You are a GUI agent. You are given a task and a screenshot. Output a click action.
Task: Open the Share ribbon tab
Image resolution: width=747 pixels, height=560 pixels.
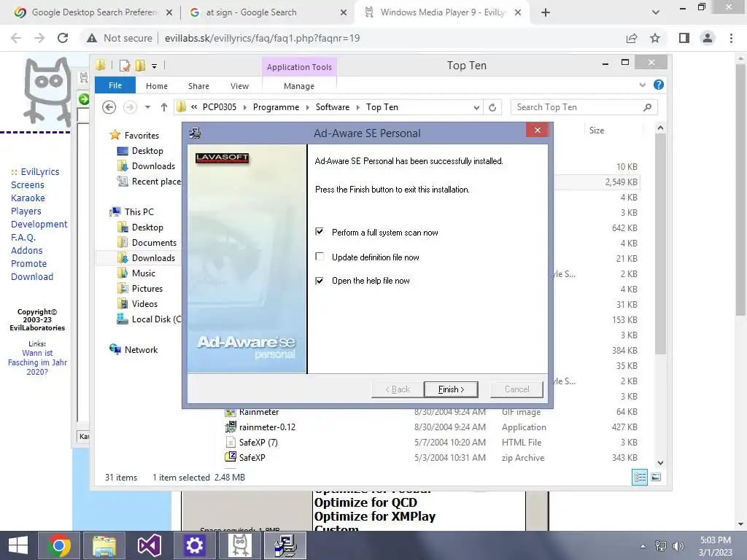click(x=198, y=86)
